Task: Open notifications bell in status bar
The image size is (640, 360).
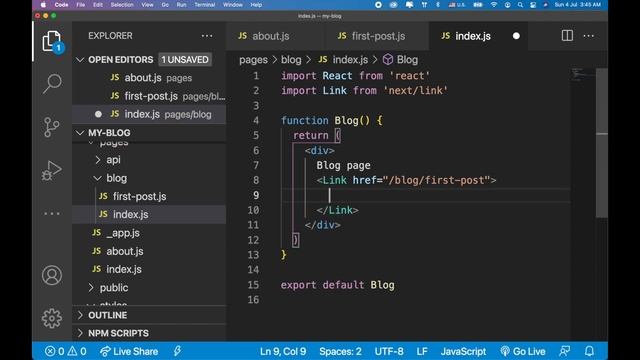Action: coord(589,351)
